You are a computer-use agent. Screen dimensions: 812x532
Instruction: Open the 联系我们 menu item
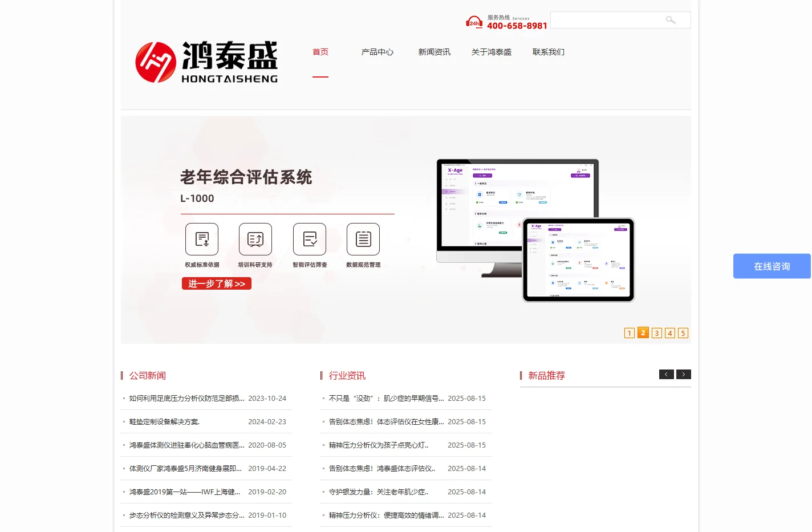549,52
